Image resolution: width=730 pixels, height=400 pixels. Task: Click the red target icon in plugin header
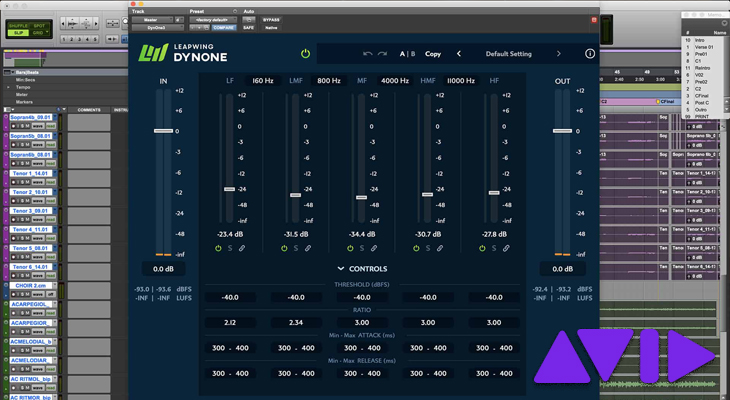pyautogui.click(x=594, y=20)
